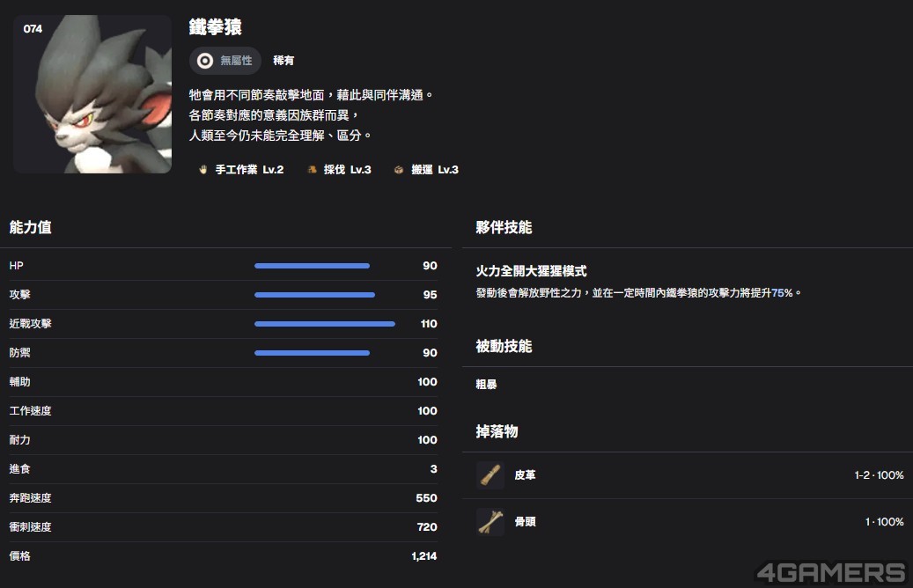The image size is (913, 588).
Task: Click the 近戰攻擊 value 110
Action: pos(429,324)
